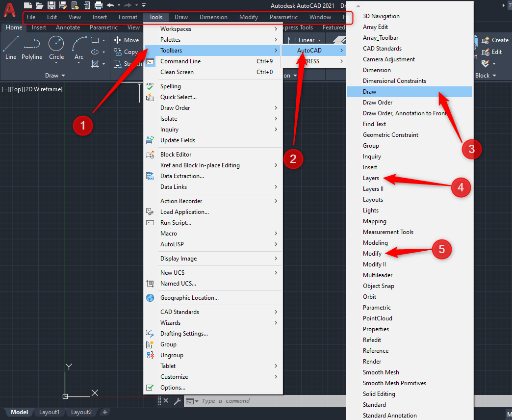Select the Ellipse tool icon

coord(95,52)
